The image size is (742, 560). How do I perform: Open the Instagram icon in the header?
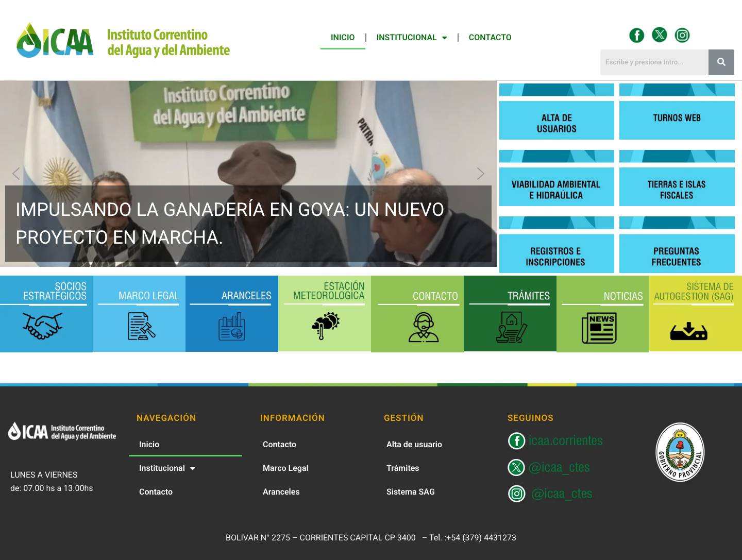[x=682, y=35]
